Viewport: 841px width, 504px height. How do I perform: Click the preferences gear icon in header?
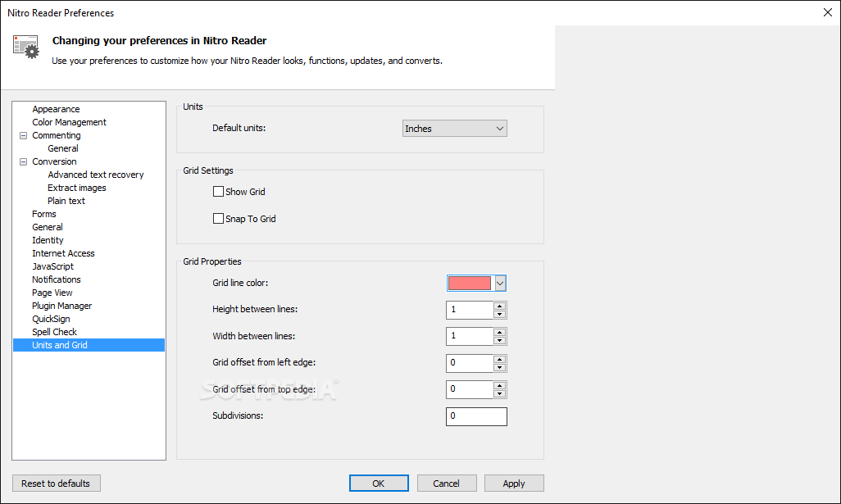pos(25,47)
